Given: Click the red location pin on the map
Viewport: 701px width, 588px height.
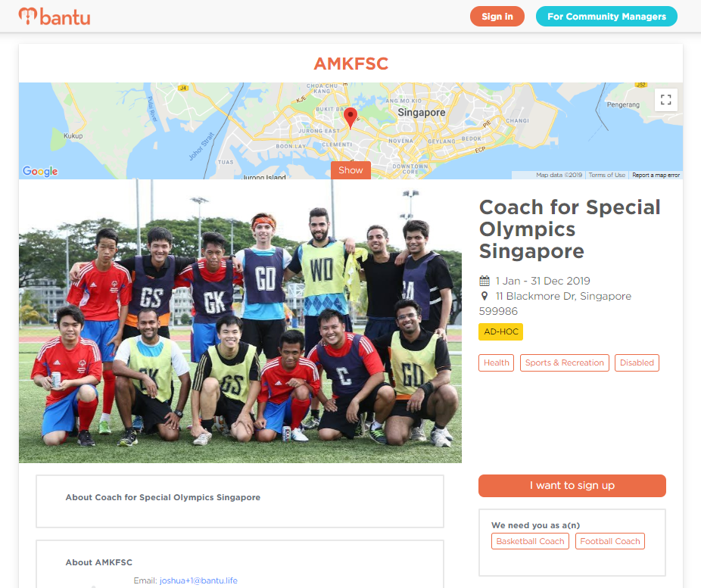Looking at the screenshot, I should click(350, 118).
